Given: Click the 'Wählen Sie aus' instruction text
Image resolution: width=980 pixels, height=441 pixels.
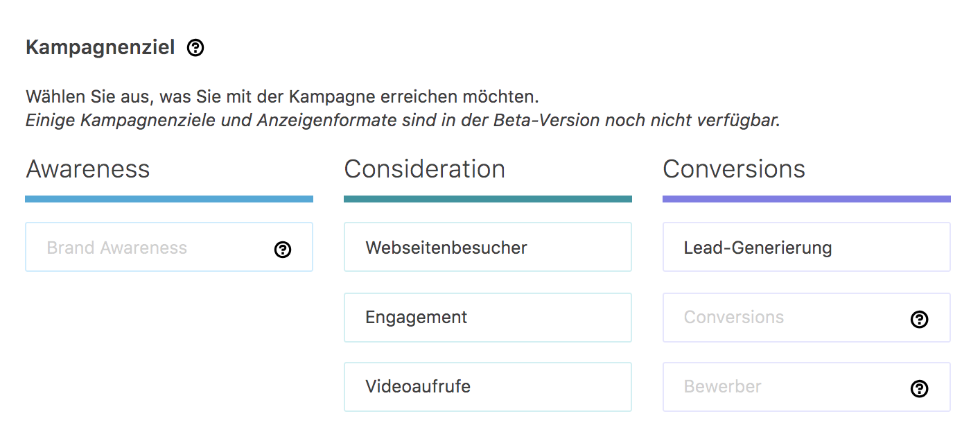Looking at the screenshot, I should [x=282, y=96].
